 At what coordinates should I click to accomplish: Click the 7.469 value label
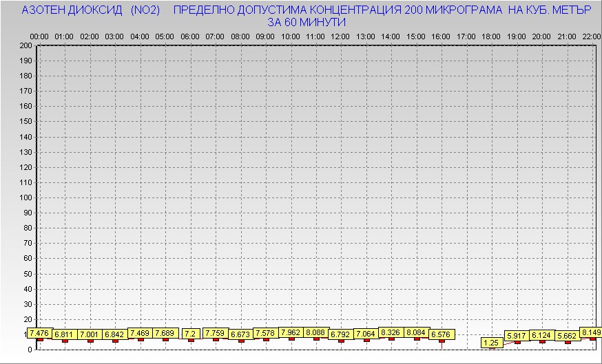140,333
